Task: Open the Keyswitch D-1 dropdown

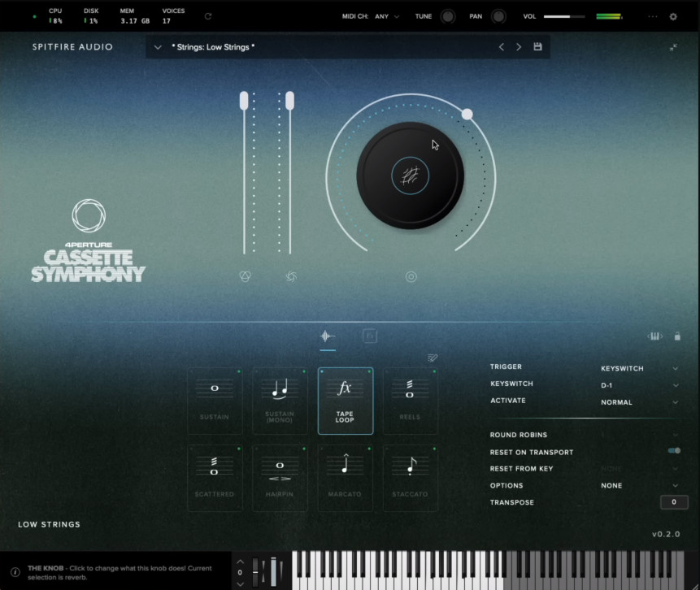Action: pos(639,385)
